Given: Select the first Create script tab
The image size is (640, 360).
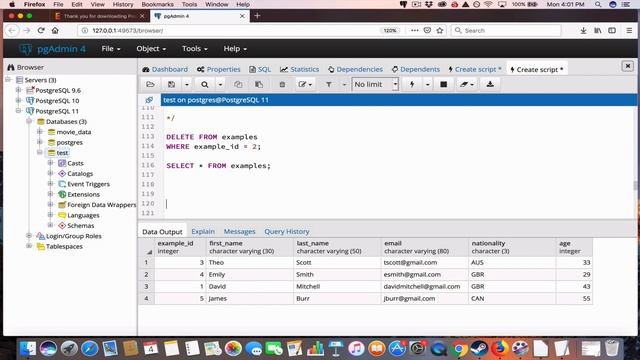Looking at the screenshot, I should 475,69.
